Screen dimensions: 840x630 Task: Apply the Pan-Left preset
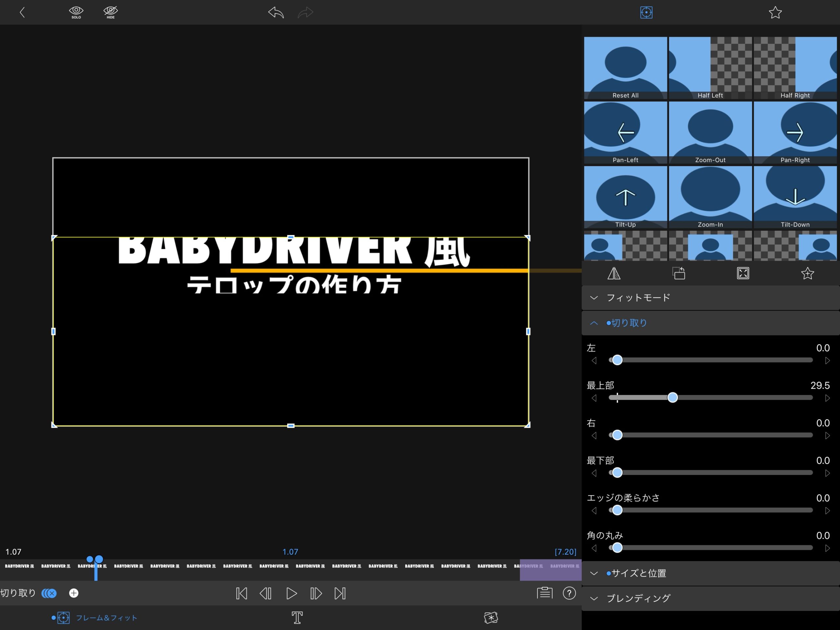click(625, 133)
